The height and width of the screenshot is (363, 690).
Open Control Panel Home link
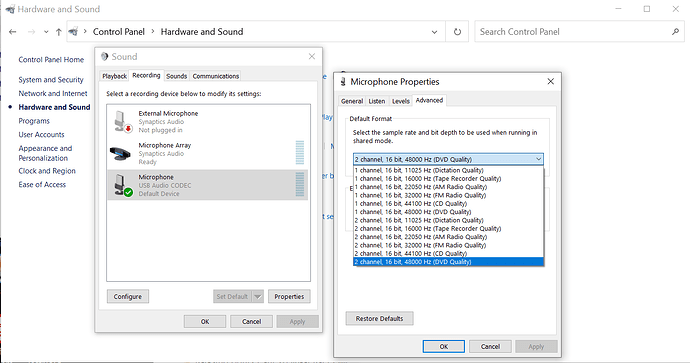(51, 59)
